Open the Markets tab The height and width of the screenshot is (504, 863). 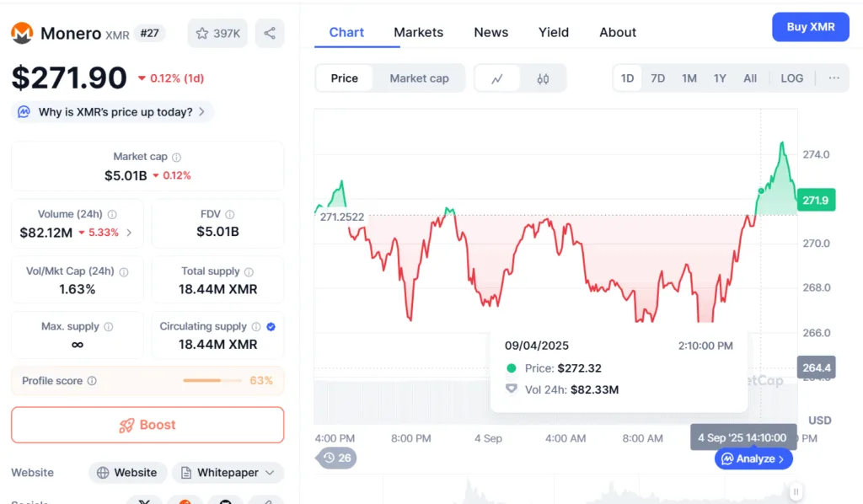click(x=418, y=32)
